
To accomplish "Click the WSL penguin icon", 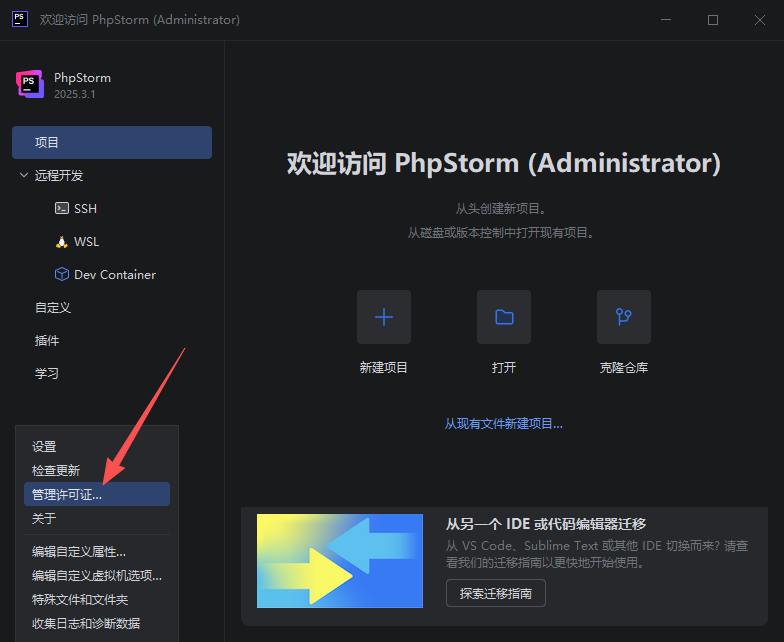I will [x=62, y=242].
